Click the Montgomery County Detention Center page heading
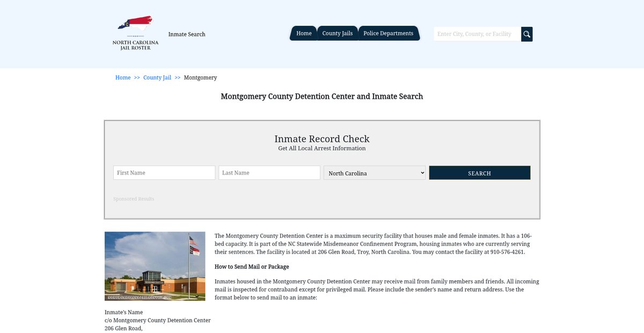The height and width of the screenshot is (333, 644). coord(322,97)
